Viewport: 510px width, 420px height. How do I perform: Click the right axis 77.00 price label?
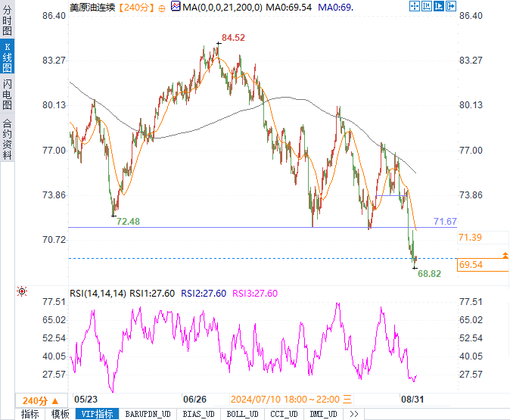(x=471, y=151)
